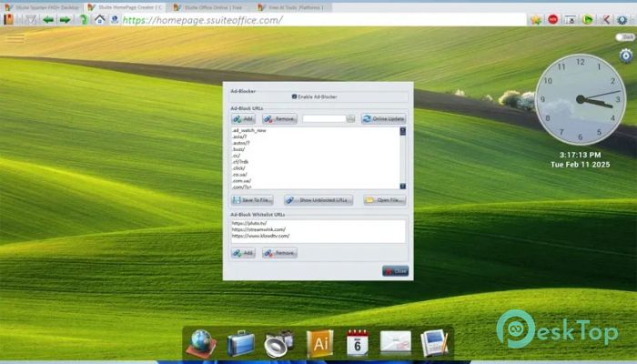Click the small icon right of URL entry field
Image resolution: width=637 pixels, height=364 pixels.
click(350, 118)
